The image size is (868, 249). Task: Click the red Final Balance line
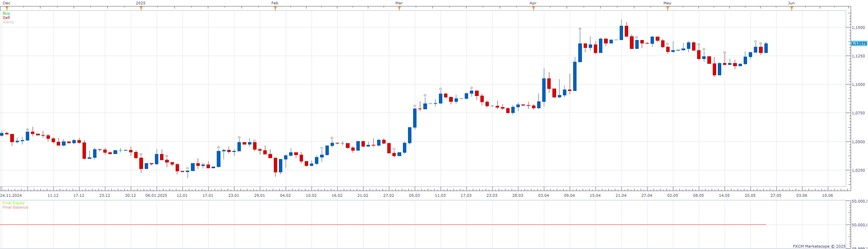383,225
